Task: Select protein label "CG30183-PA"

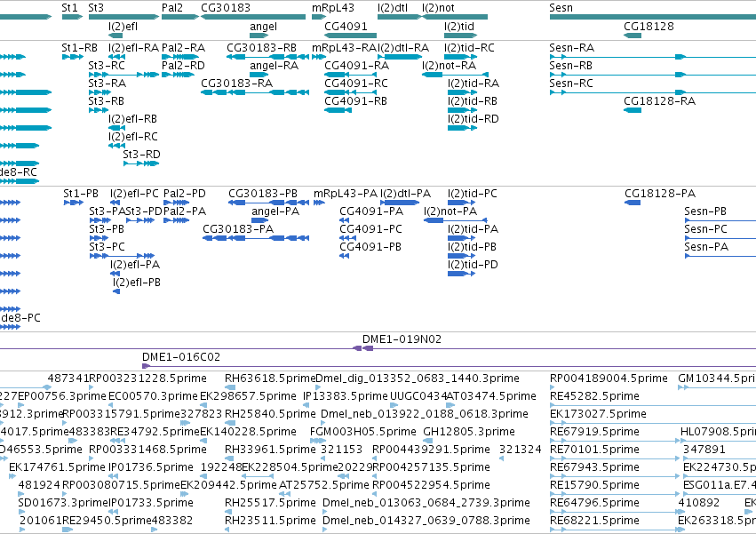Action: pyautogui.click(x=238, y=229)
